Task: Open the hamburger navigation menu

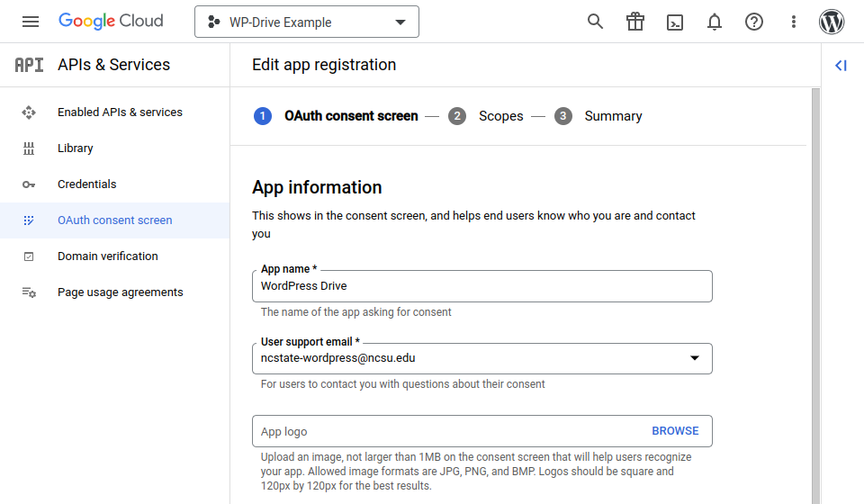Action: click(31, 22)
